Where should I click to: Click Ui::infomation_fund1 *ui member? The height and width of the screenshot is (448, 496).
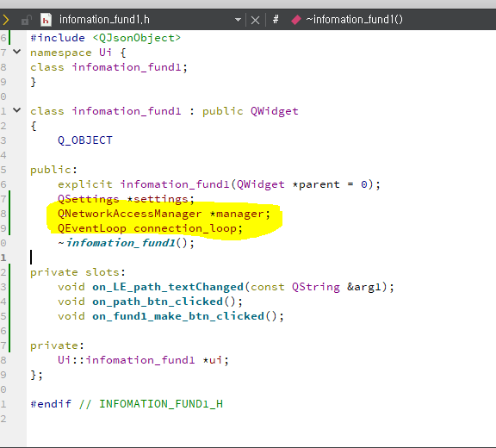(143, 360)
